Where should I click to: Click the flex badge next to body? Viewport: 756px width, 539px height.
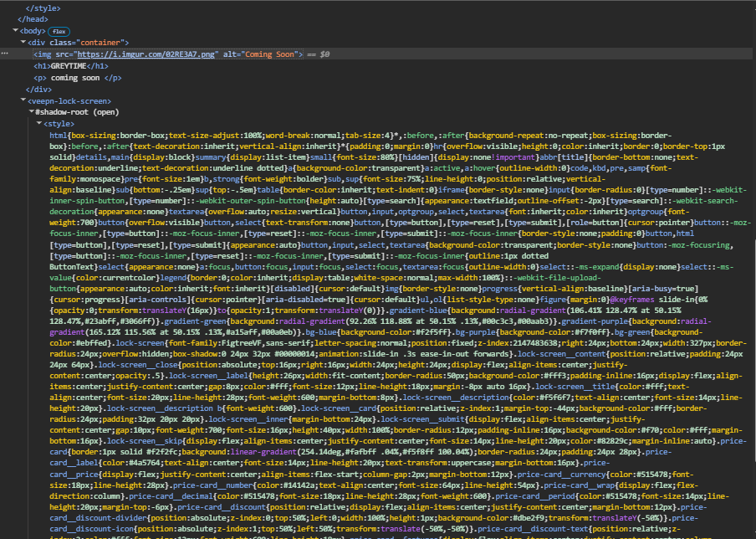(x=59, y=31)
